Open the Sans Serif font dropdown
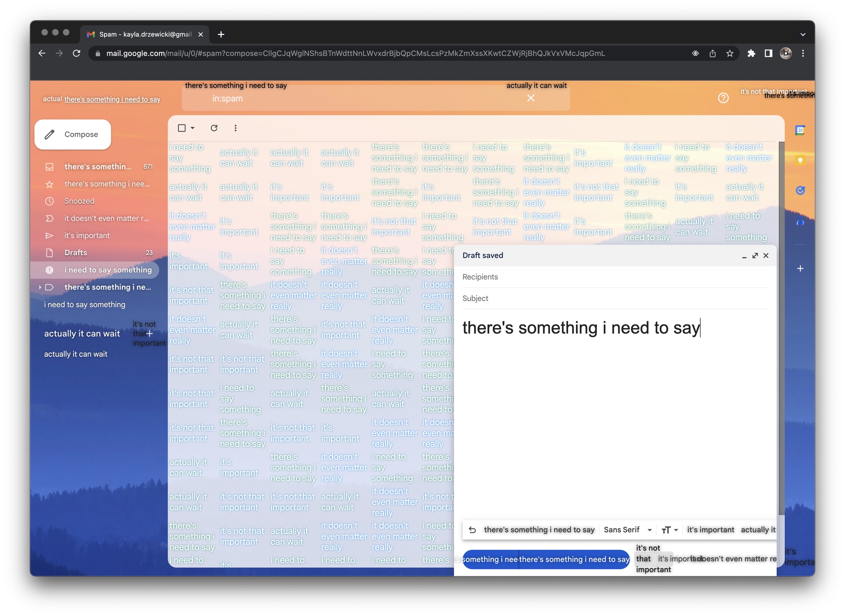This screenshot has width=845, height=616. (627, 530)
